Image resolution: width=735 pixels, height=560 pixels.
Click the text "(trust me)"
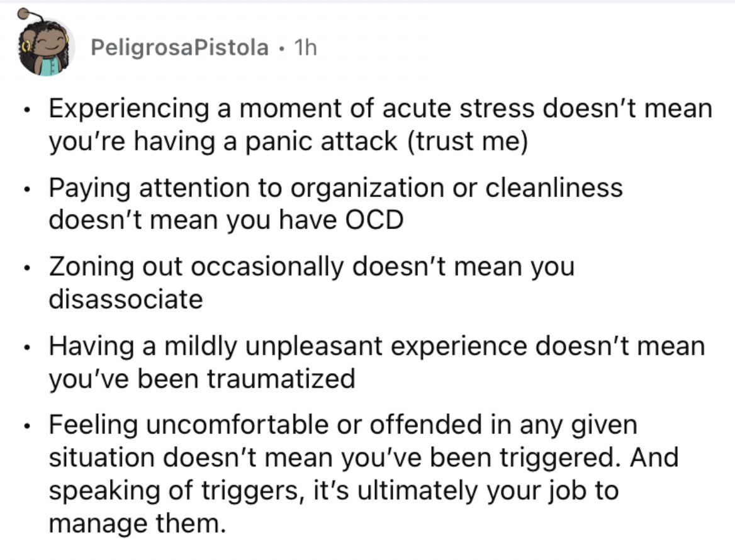(468, 141)
